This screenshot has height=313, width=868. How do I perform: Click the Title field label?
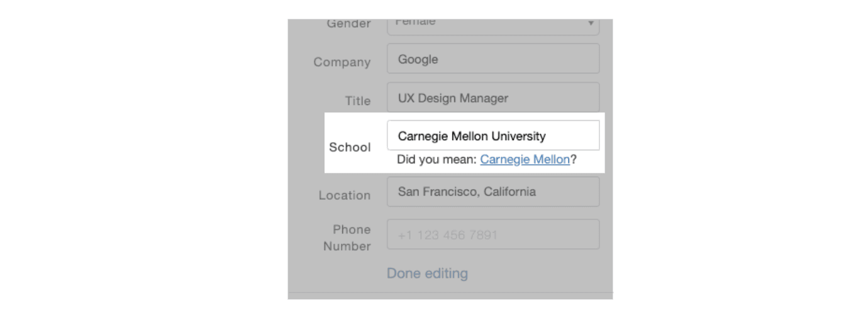[357, 101]
